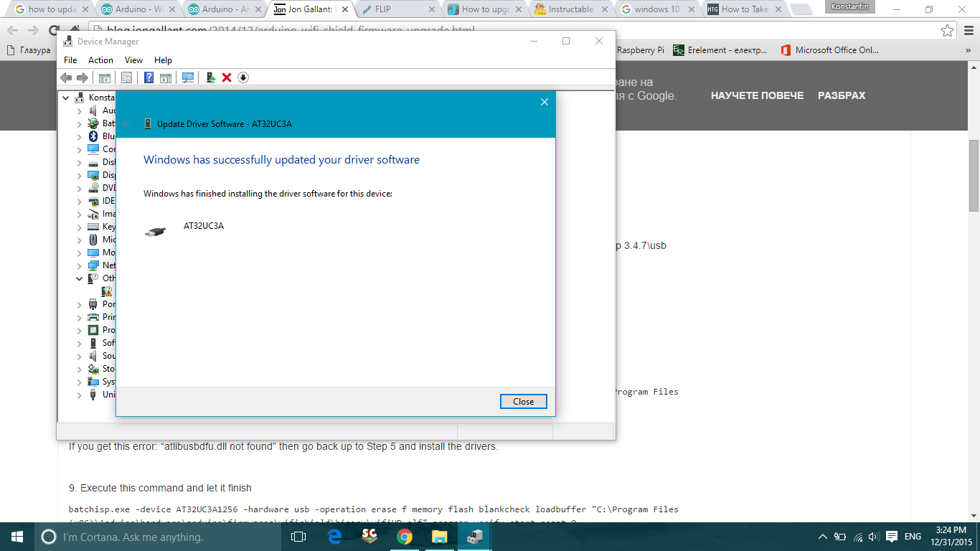This screenshot has height=551, width=980.
Task: Expand the Bluetooth devices category
Action: (x=79, y=136)
